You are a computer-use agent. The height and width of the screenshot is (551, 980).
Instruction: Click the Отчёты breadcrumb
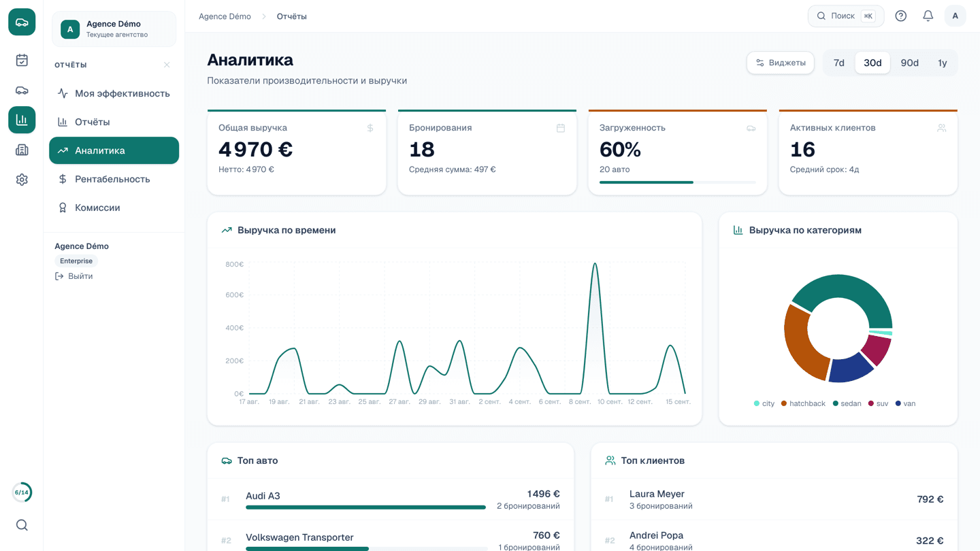[291, 16]
